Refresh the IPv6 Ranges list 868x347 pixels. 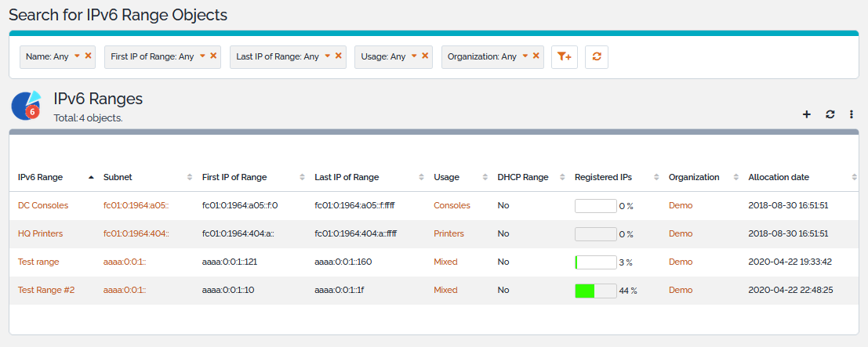[830, 114]
